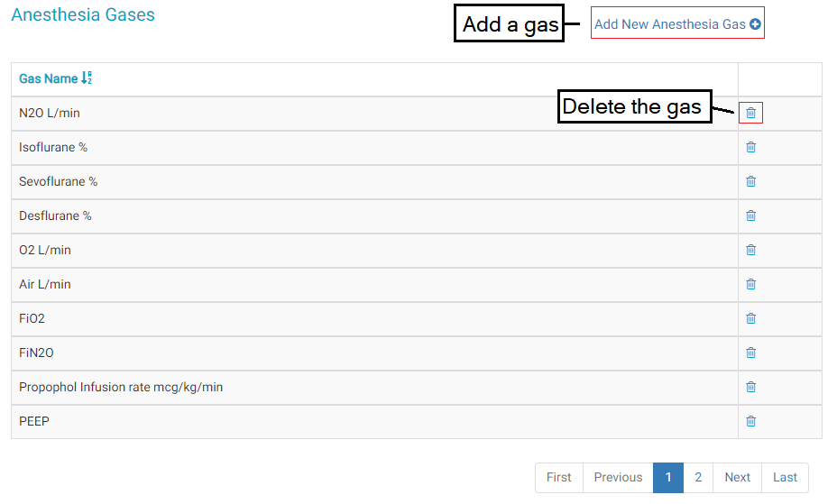Viewport: 837px width, 504px height.
Task: Remove the Air L/min gas
Action: (x=750, y=284)
